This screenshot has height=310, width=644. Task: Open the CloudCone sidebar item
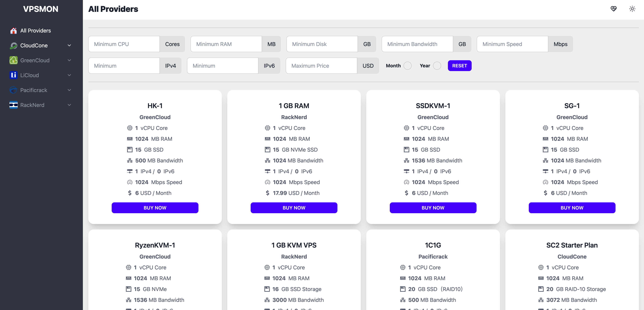tap(41, 45)
